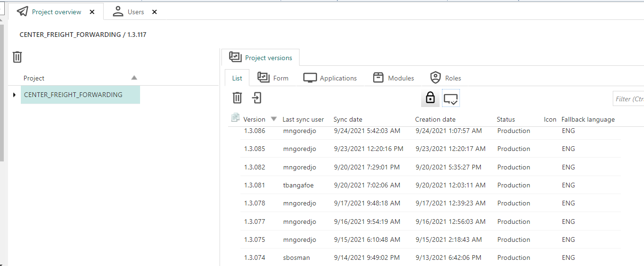Click user tbangafoe in version list

click(298, 185)
